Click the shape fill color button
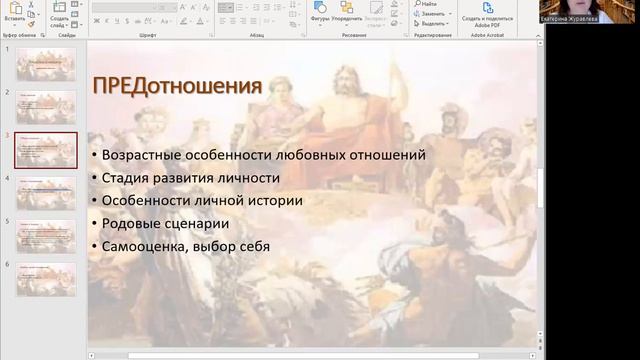Viewport: 640px width, 360px height. click(x=394, y=4)
